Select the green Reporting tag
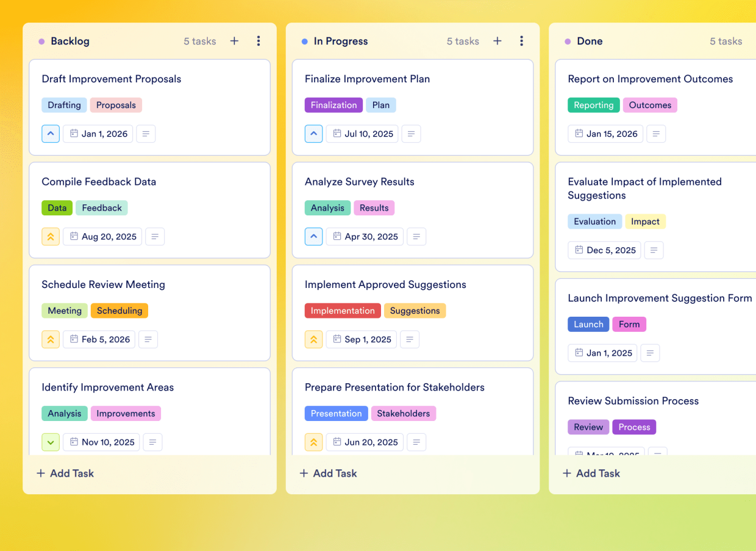The image size is (756, 551). (x=593, y=105)
